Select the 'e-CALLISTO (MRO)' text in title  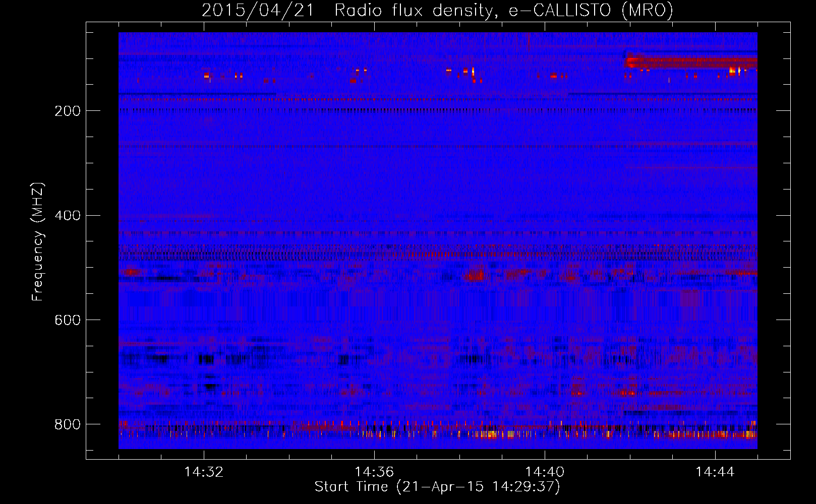[x=591, y=10]
